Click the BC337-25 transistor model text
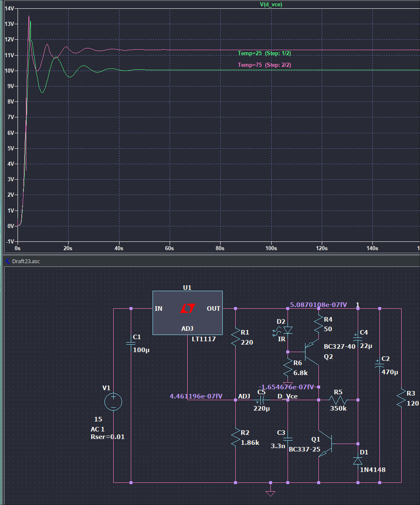 tap(304, 449)
